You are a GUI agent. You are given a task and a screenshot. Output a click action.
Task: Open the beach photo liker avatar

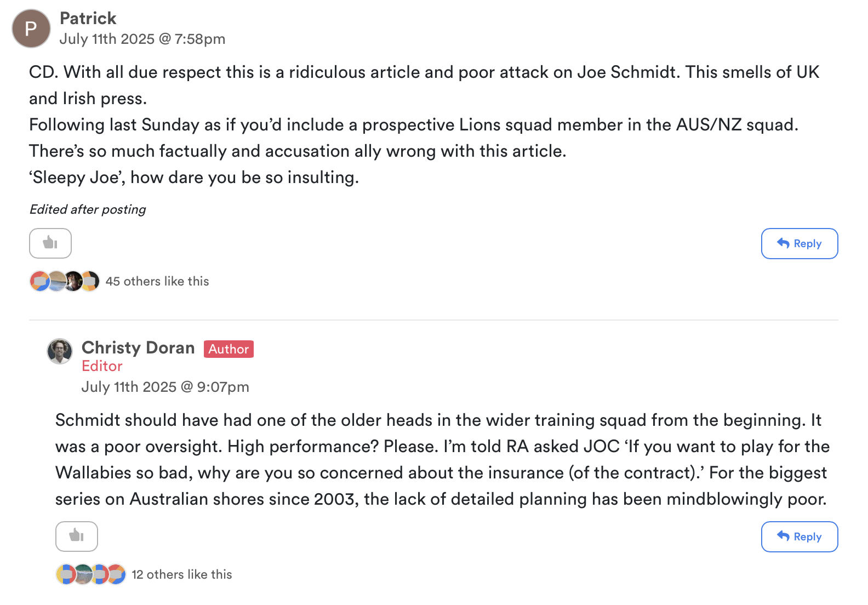tap(56, 281)
